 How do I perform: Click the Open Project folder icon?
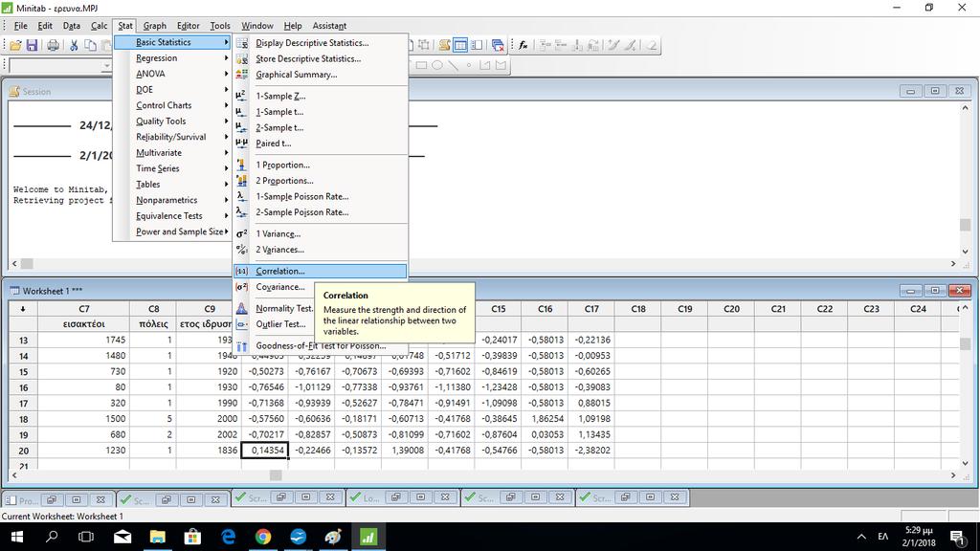coord(15,45)
